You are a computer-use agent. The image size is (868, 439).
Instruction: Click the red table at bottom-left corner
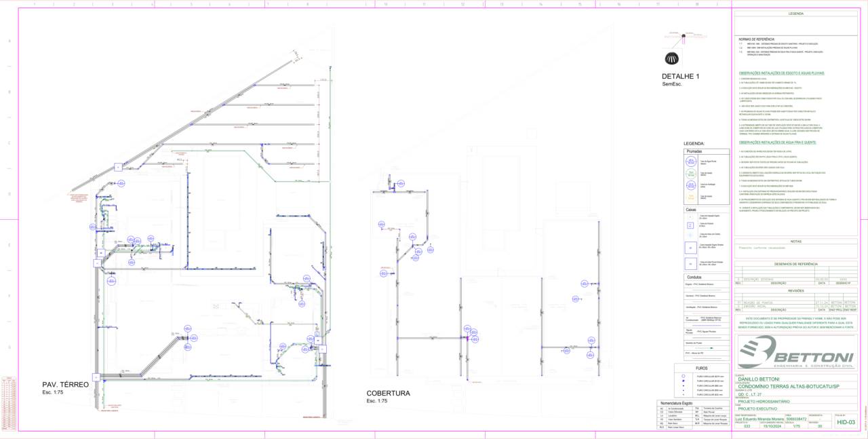pyautogui.click(x=8, y=402)
